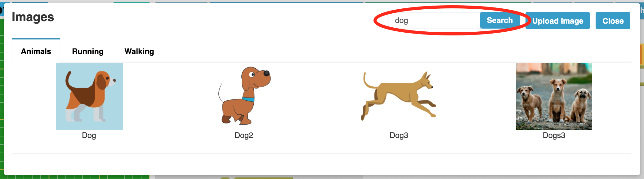Click the 'Dogs3' caption label
Screen dimensions: 644x179
tap(554, 135)
